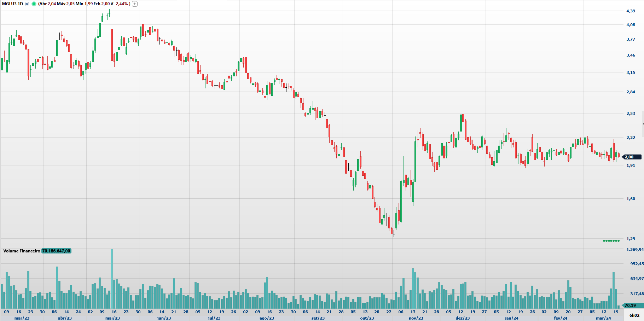The image size is (644, 321).
Task: Click the 70,19 volume value marker
Action: 631,305
